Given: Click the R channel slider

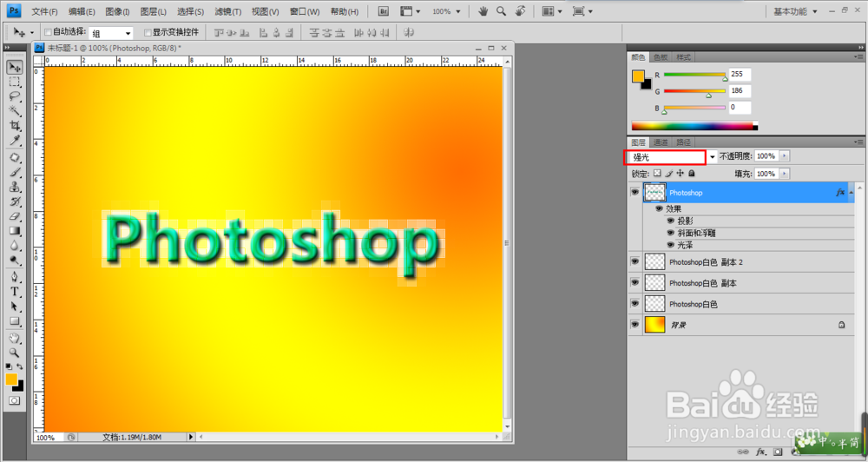Looking at the screenshot, I should click(694, 75).
